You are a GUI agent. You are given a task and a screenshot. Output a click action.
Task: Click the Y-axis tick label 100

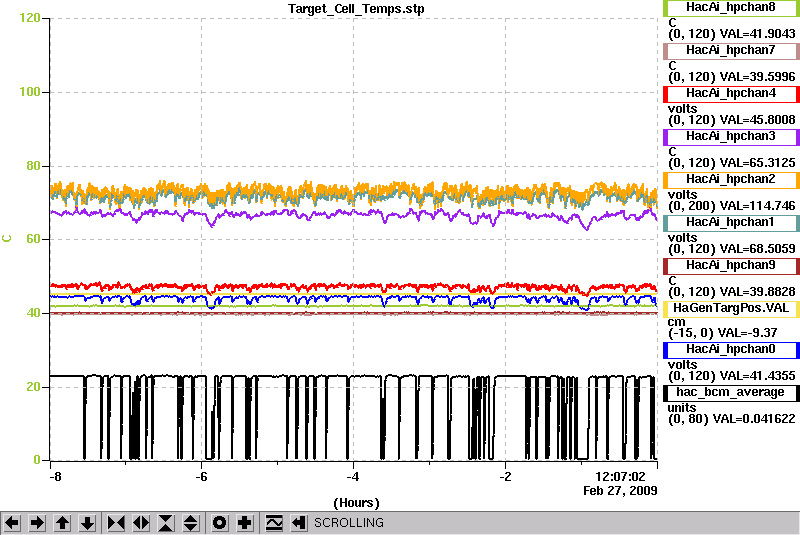[30, 92]
